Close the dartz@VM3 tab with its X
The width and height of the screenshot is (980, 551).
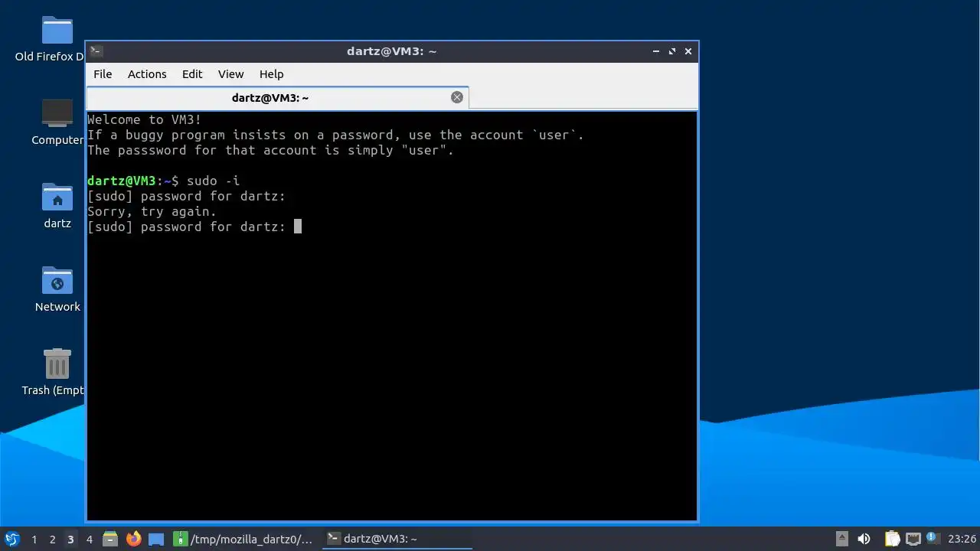457,97
